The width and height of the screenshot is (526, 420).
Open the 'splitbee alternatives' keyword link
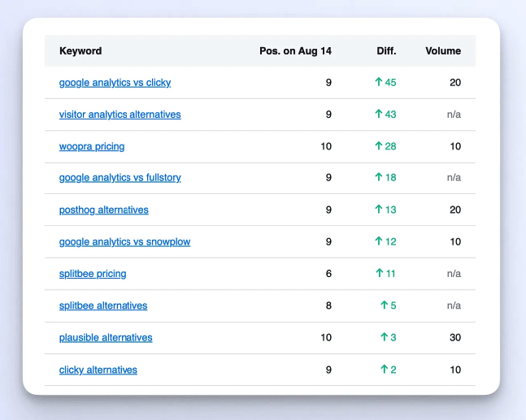[103, 305]
